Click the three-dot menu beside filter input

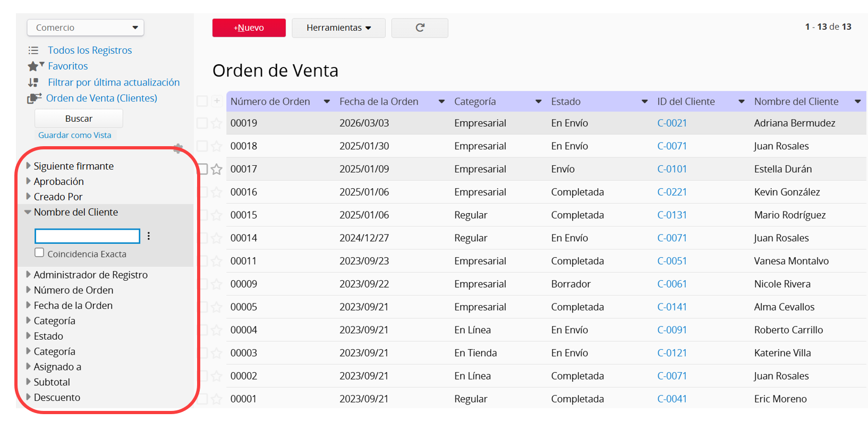point(149,236)
